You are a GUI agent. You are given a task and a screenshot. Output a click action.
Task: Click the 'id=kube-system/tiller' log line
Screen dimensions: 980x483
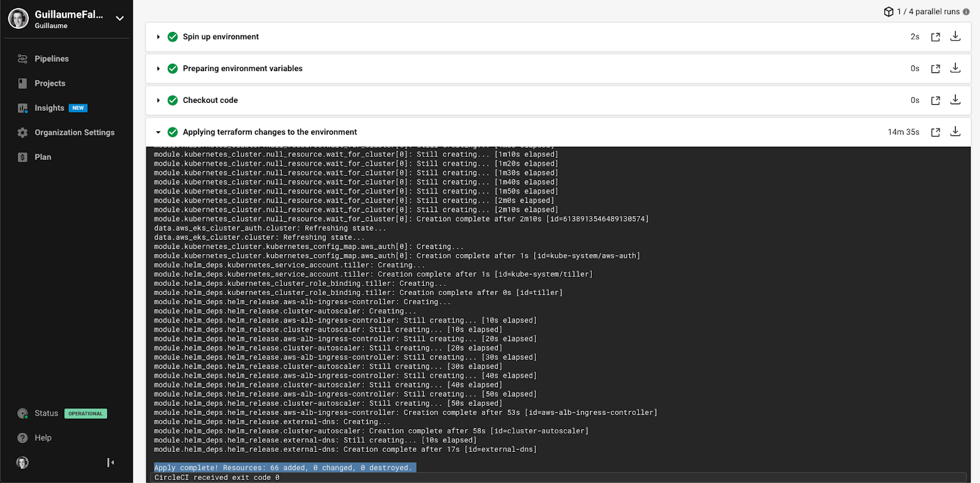coord(373,274)
